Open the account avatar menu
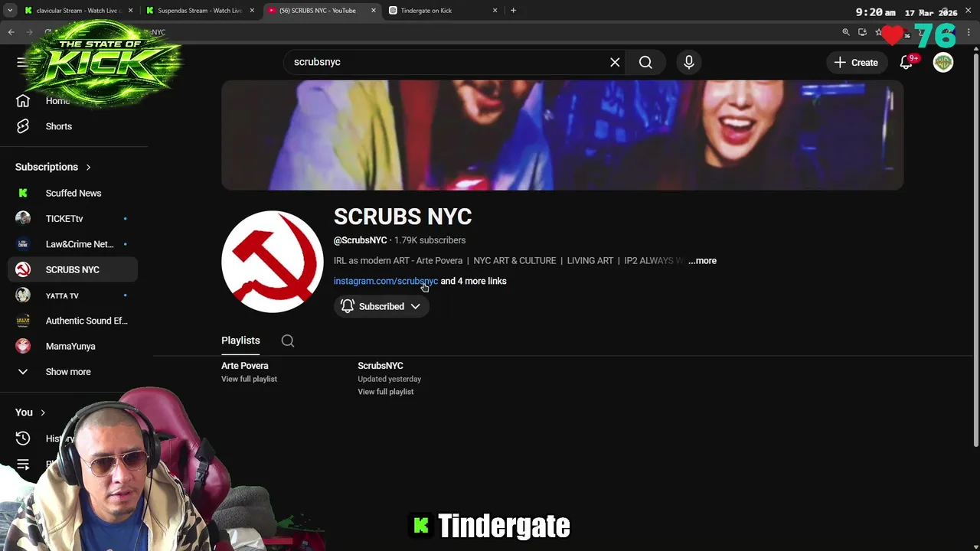The width and height of the screenshot is (980, 551). [x=943, y=62]
